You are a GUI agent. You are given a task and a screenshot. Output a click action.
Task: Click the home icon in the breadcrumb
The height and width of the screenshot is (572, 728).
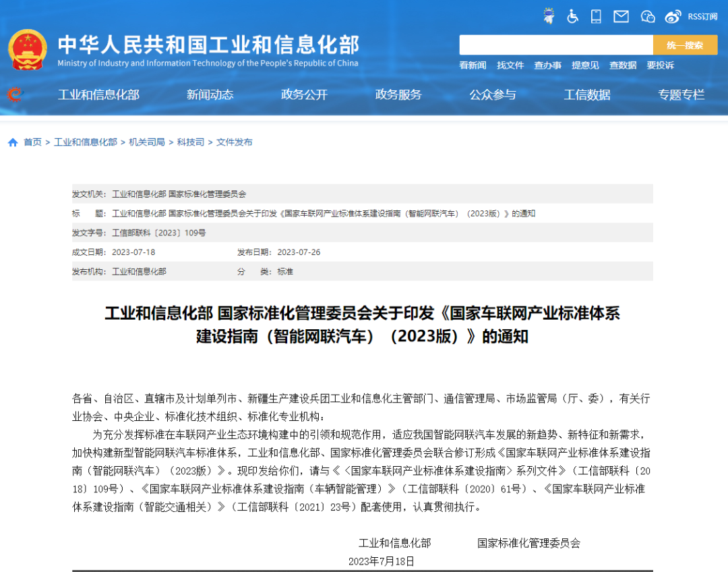click(13, 142)
